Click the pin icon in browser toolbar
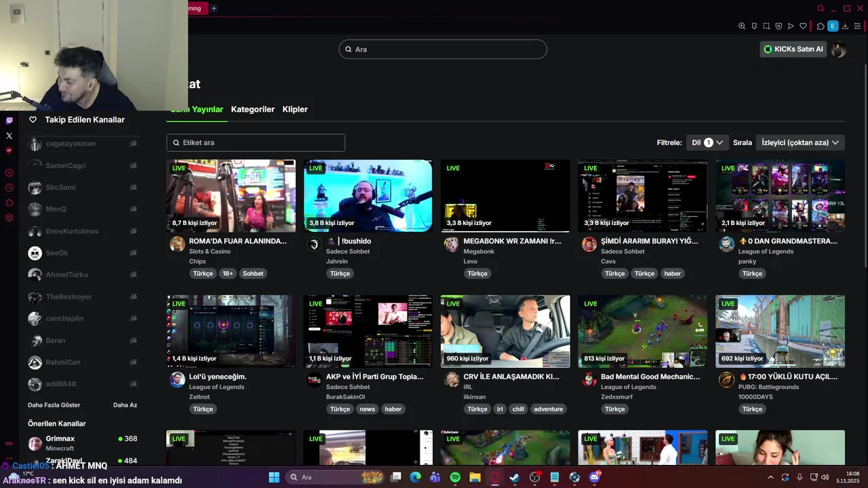 [754, 26]
